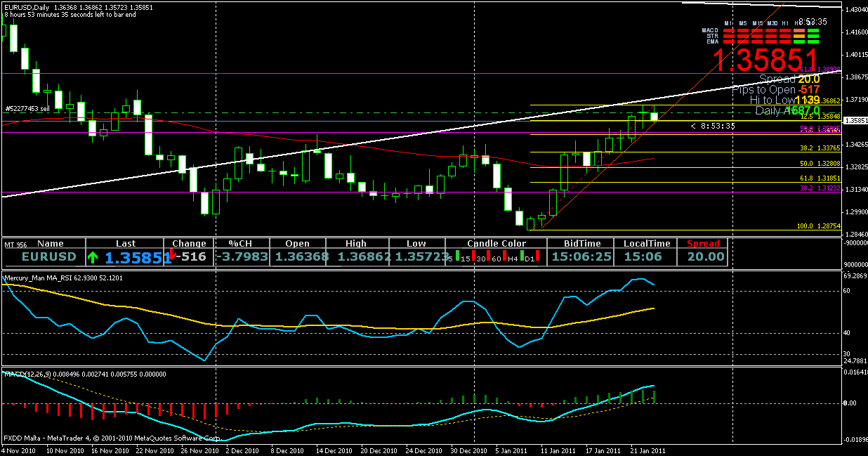Click the current price tag on price axis
868x456 pixels.
[855, 121]
